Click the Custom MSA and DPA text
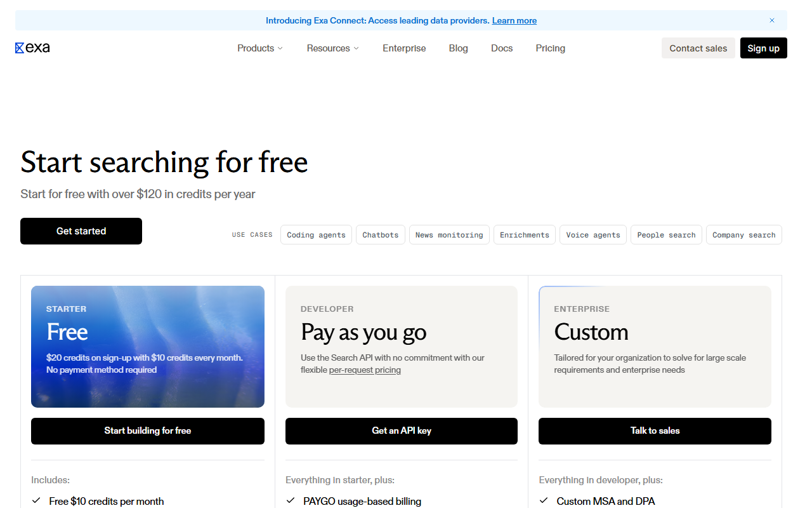 pyautogui.click(x=606, y=502)
